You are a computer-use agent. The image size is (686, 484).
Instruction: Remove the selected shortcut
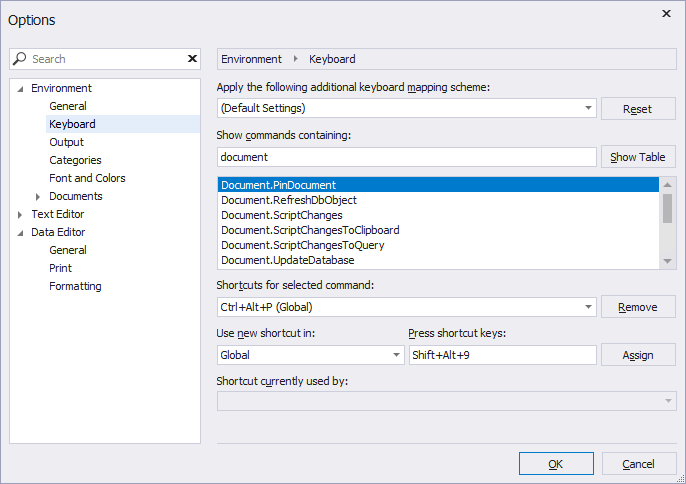pos(637,307)
